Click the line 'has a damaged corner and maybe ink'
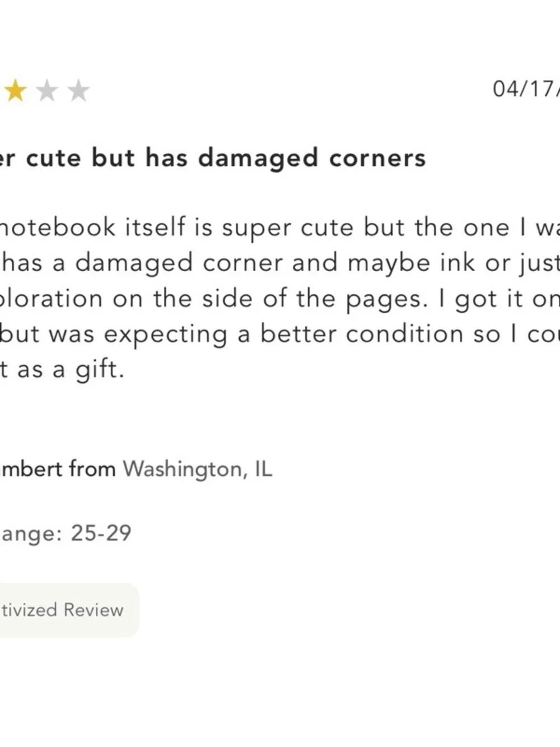This screenshot has width=560, height=747. 280,263
